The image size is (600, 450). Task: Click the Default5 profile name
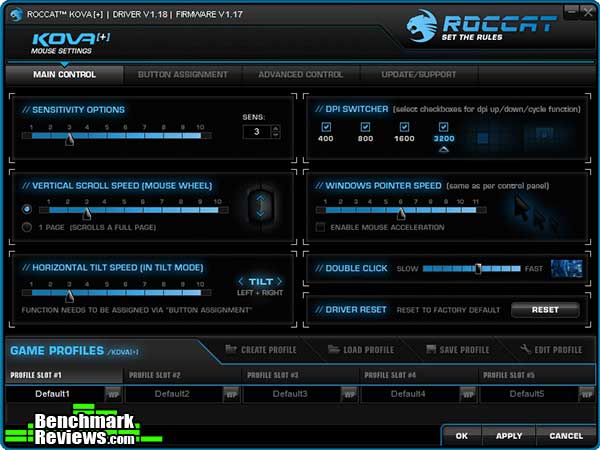click(x=527, y=394)
